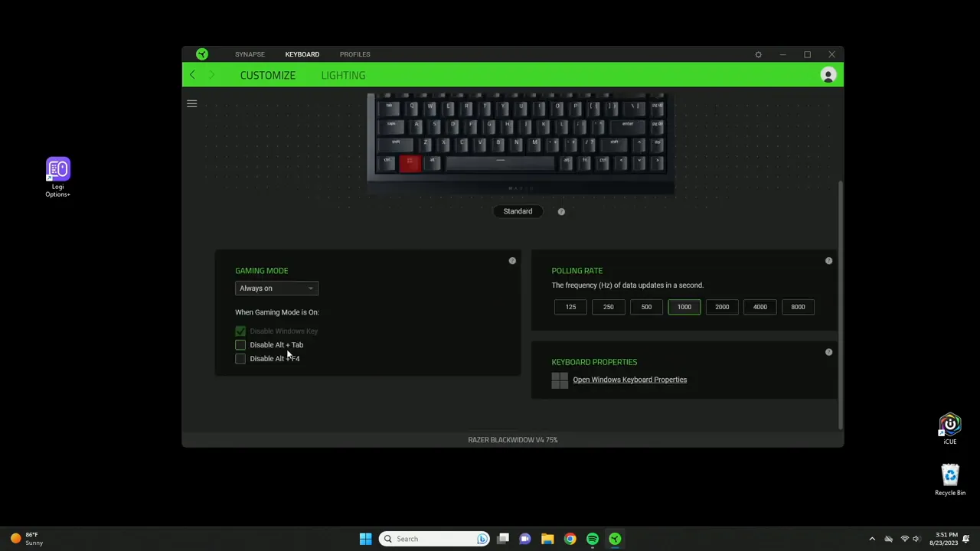980x551 pixels.
Task: Open the notification bell in the tray
Action: tap(966, 539)
